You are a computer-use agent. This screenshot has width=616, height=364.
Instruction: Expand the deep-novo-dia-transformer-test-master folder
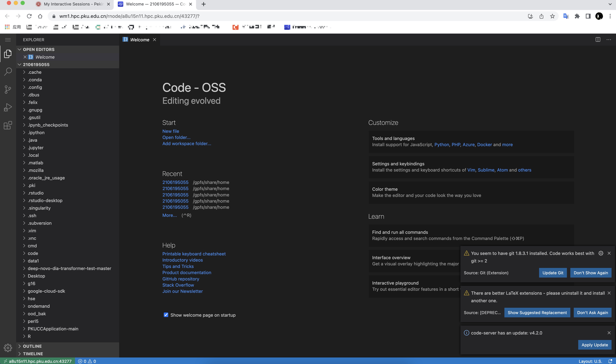pyautogui.click(x=67, y=268)
